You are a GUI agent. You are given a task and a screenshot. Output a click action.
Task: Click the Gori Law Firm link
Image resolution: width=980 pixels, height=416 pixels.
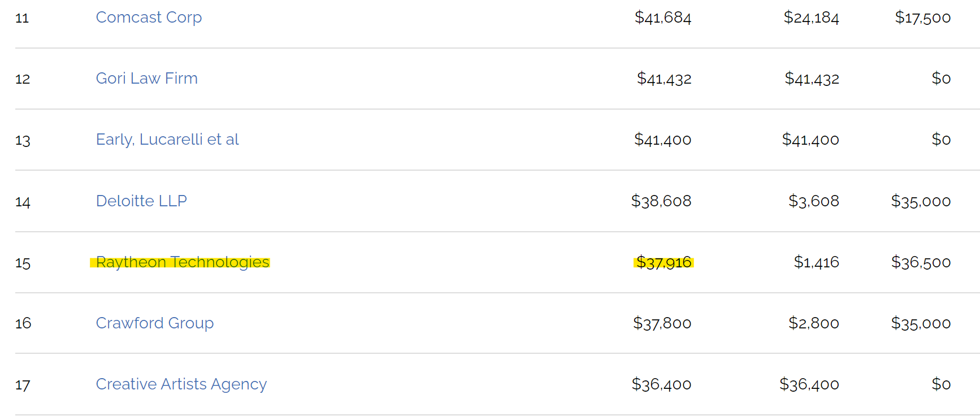tap(146, 79)
